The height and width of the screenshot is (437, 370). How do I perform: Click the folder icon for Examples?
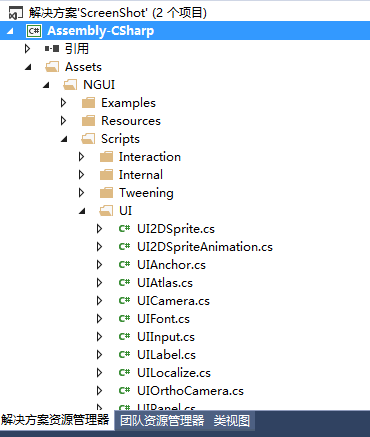(88, 103)
